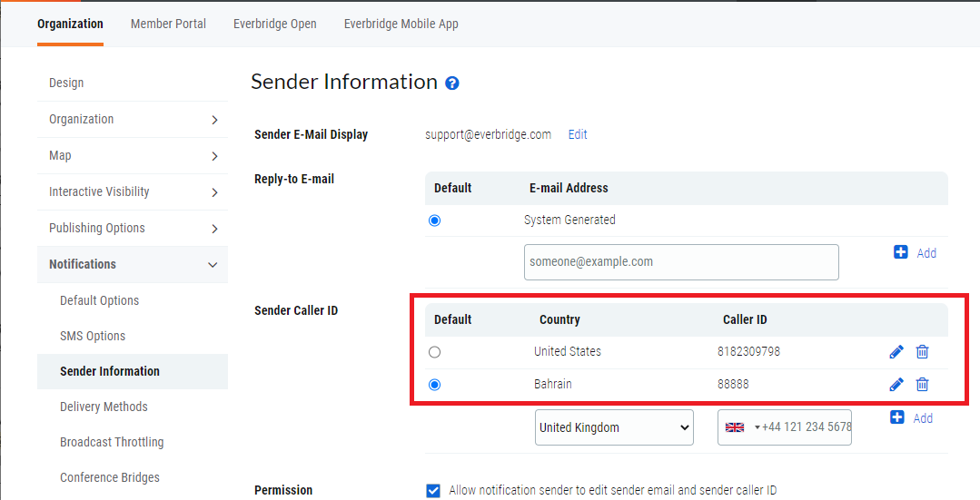Delete the Bahrain caller ID entry
The height and width of the screenshot is (500, 980).
922,385
